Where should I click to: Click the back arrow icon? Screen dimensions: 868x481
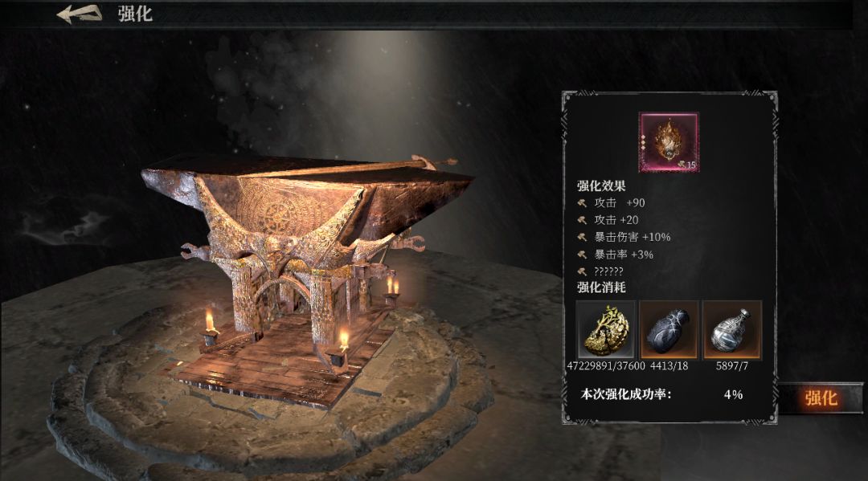click(x=80, y=14)
